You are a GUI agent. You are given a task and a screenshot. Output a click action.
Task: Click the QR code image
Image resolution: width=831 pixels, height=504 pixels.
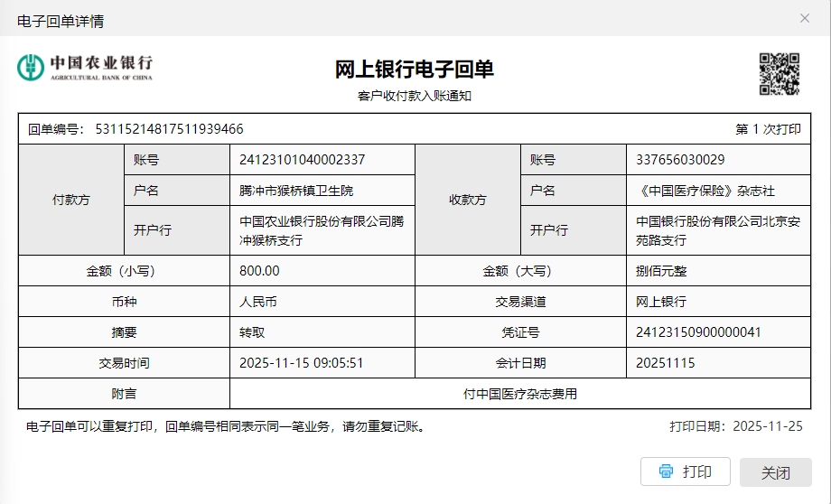[x=779, y=75]
